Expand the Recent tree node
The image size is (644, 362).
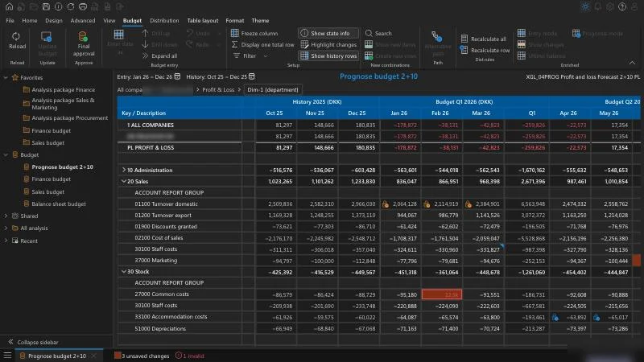click(6, 241)
